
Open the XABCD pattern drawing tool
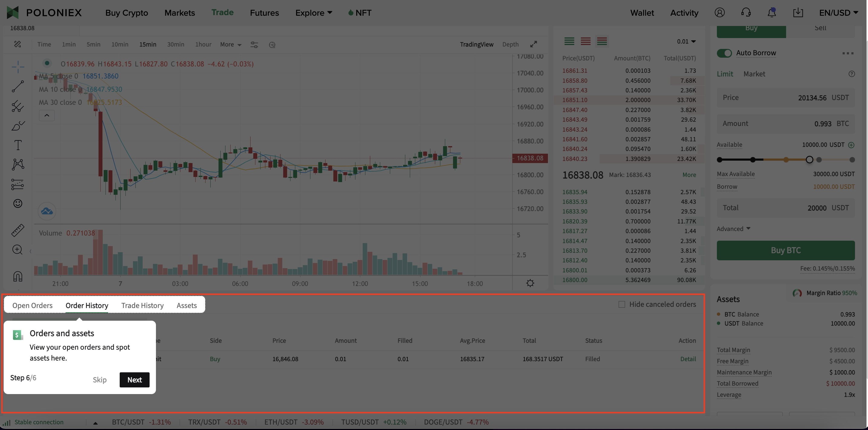pyautogui.click(x=18, y=164)
